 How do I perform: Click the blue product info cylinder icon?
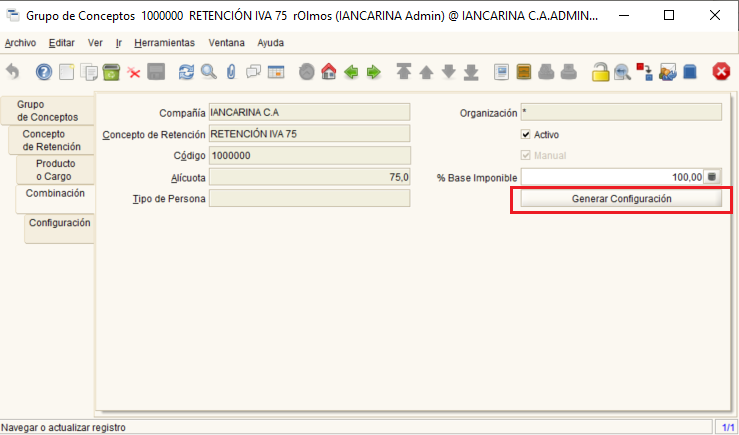[690, 72]
